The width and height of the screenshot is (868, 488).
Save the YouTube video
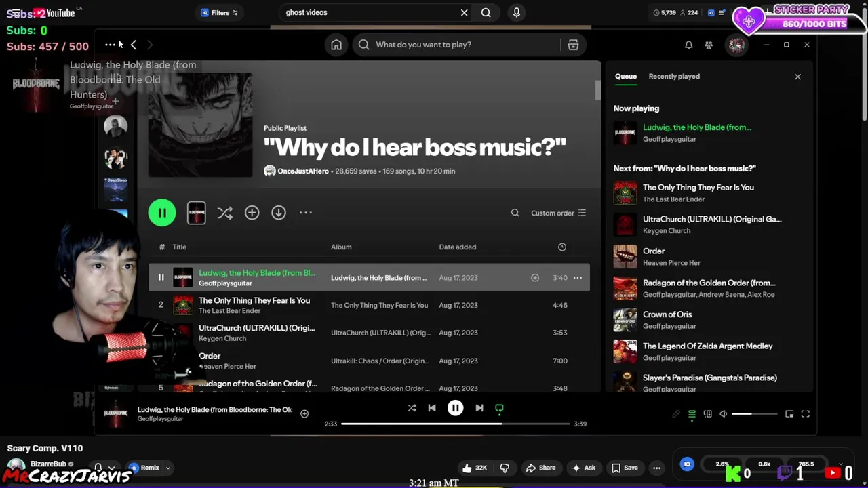625,468
